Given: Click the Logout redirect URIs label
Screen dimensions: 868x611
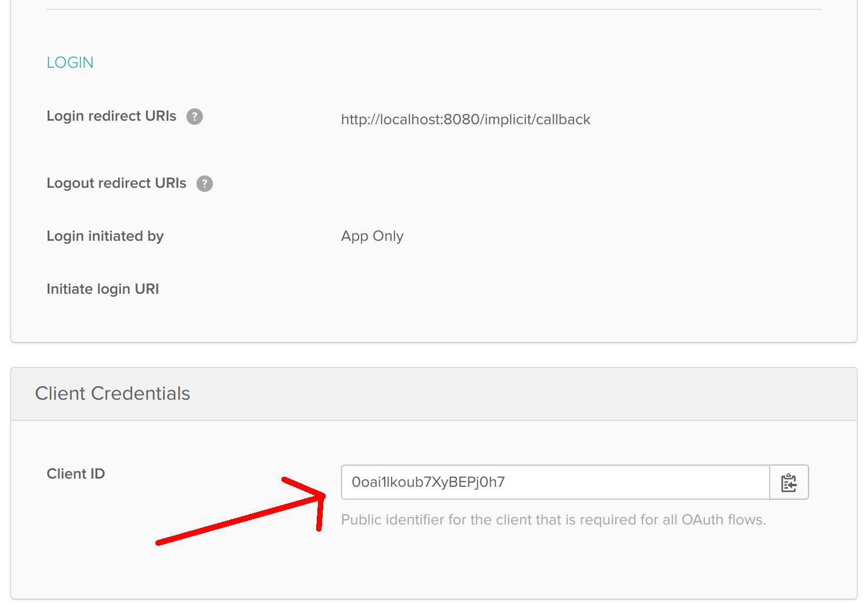Looking at the screenshot, I should click(x=116, y=183).
